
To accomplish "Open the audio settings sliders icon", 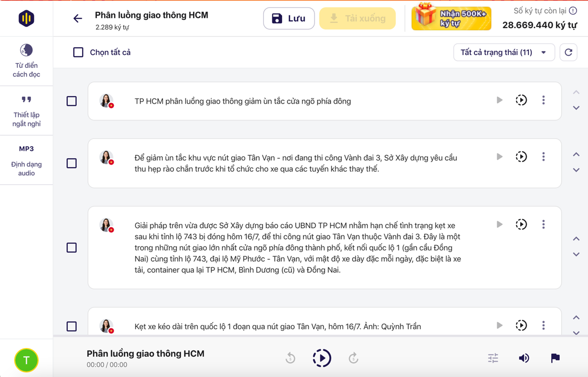I will point(493,358).
